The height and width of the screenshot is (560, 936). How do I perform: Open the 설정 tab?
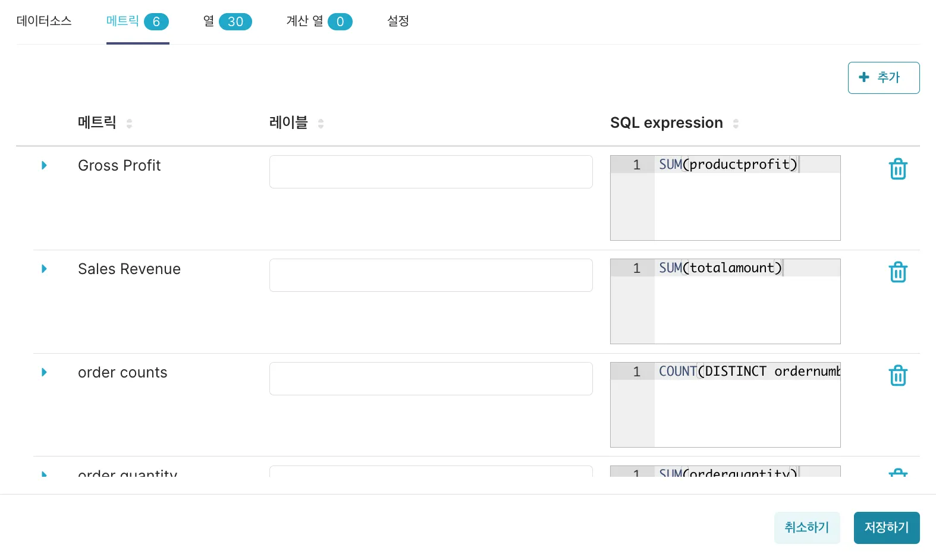point(398,21)
